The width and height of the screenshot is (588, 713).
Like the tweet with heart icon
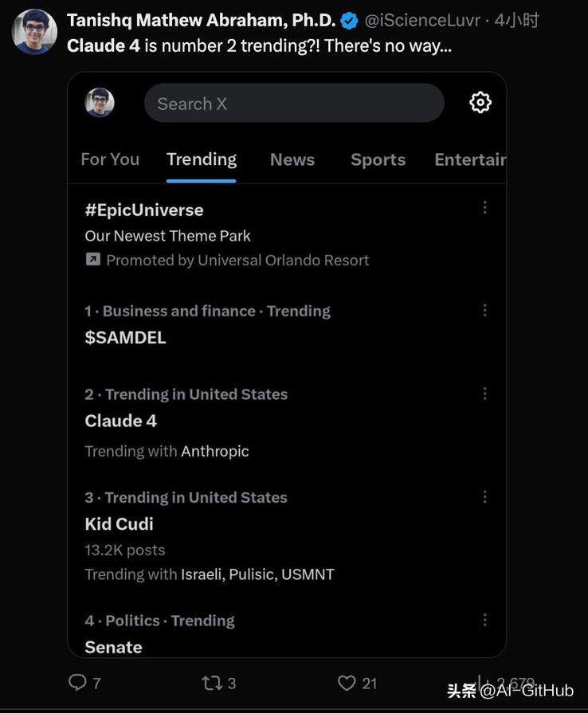point(347,683)
